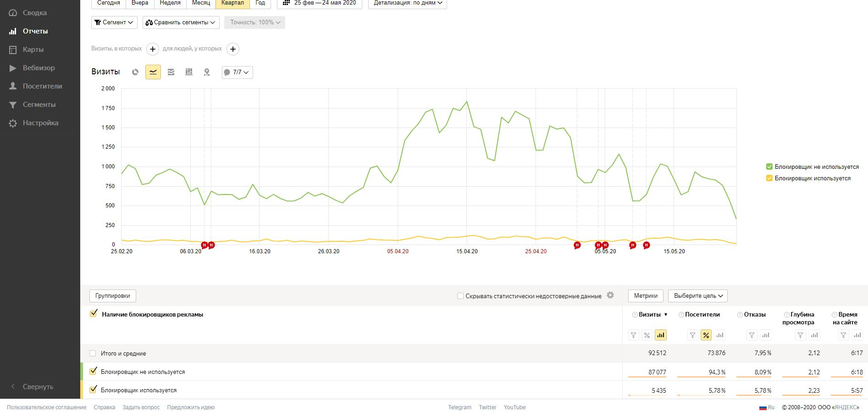Open significance settings gear icon
The height and width of the screenshot is (412, 868).
tap(610, 295)
